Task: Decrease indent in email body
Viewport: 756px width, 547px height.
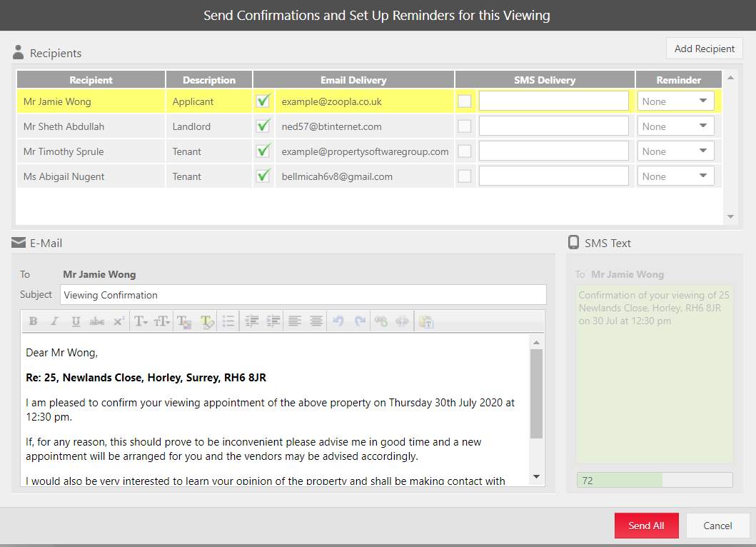Action: (x=252, y=321)
